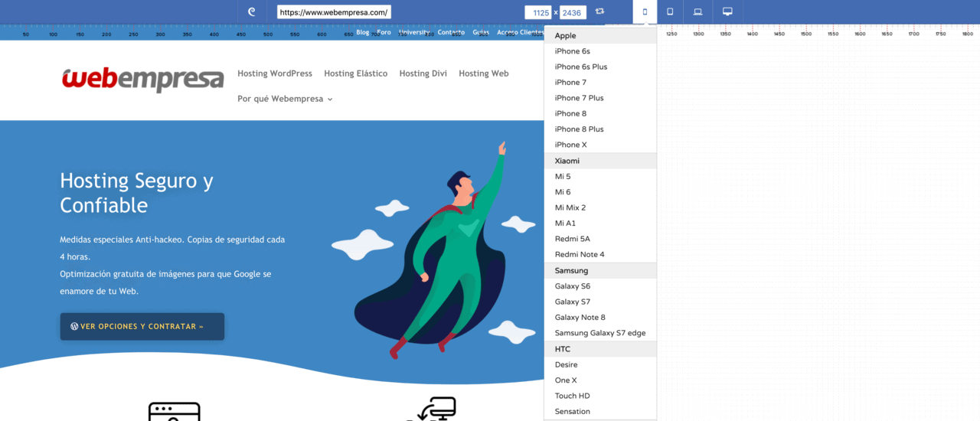
Task: Click the smartphone device icon
Action: [645, 11]
